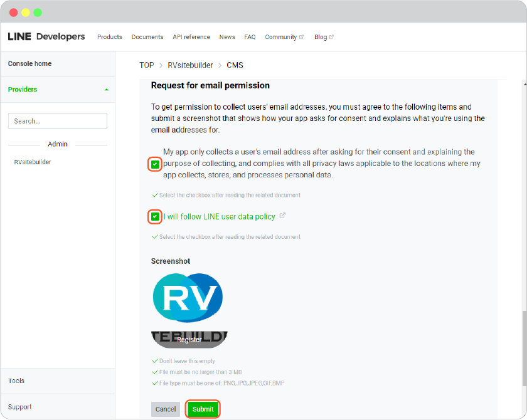The width and height of the screenshot is (527, 420).
Task: Open the Products menu
Action: pyautogui.click(x=110, y=37)
